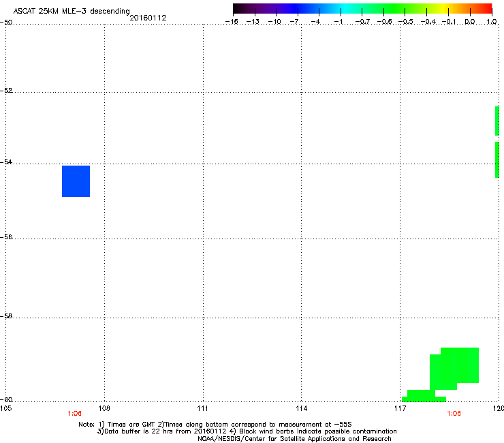Click the 'ASCAT 25KM MLE-3 descending' title
The image size is (504, 443).
pos(72,11)
